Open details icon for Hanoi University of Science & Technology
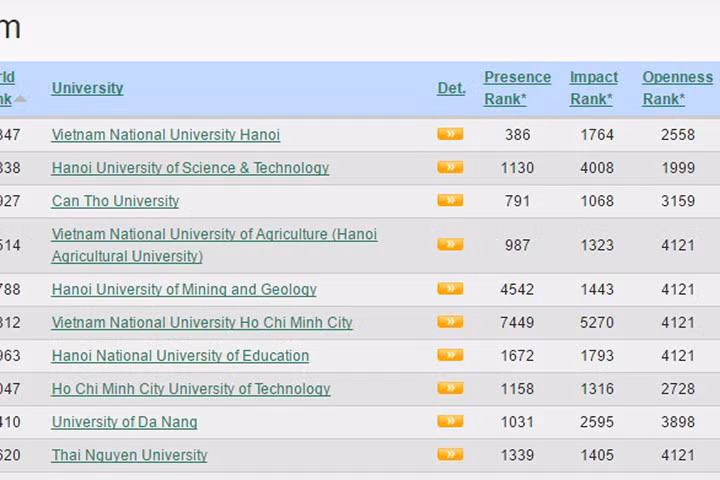This screenshot has width=720, height=480. [x=450, y=167]
